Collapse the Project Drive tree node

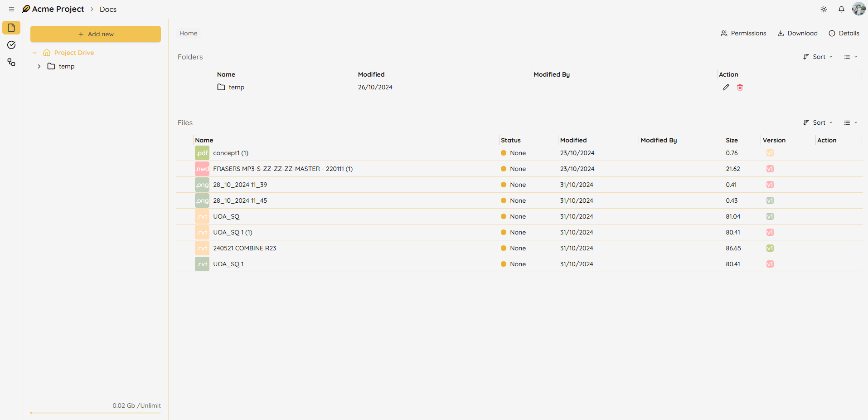(35, 53)
